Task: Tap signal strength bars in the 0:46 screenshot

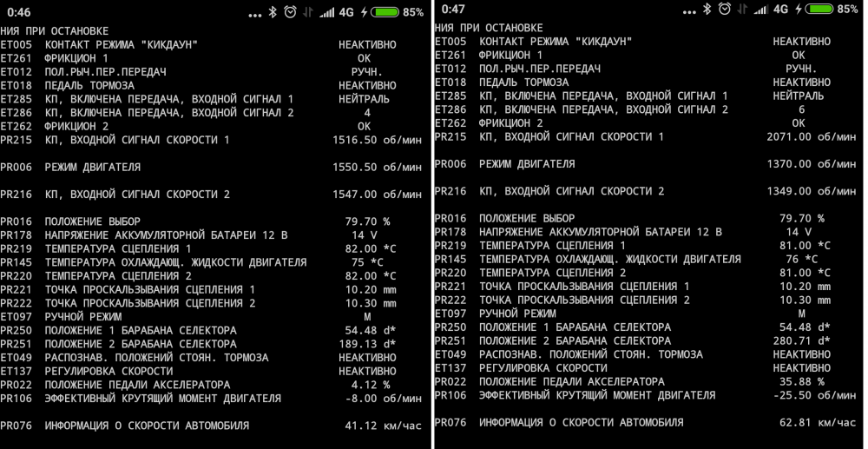Action: coord(327,13)
